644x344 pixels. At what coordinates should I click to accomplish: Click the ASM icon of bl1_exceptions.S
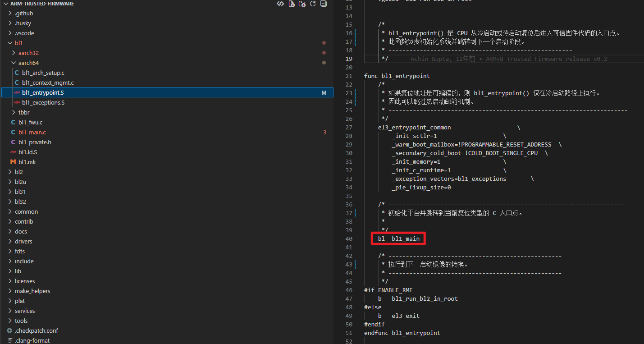coord(17,103)
